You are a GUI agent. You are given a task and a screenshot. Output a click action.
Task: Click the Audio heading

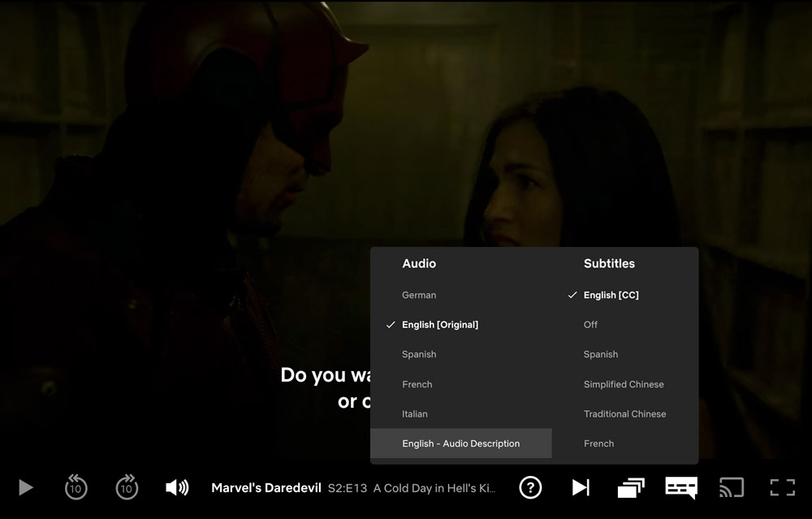pos(419,264)
